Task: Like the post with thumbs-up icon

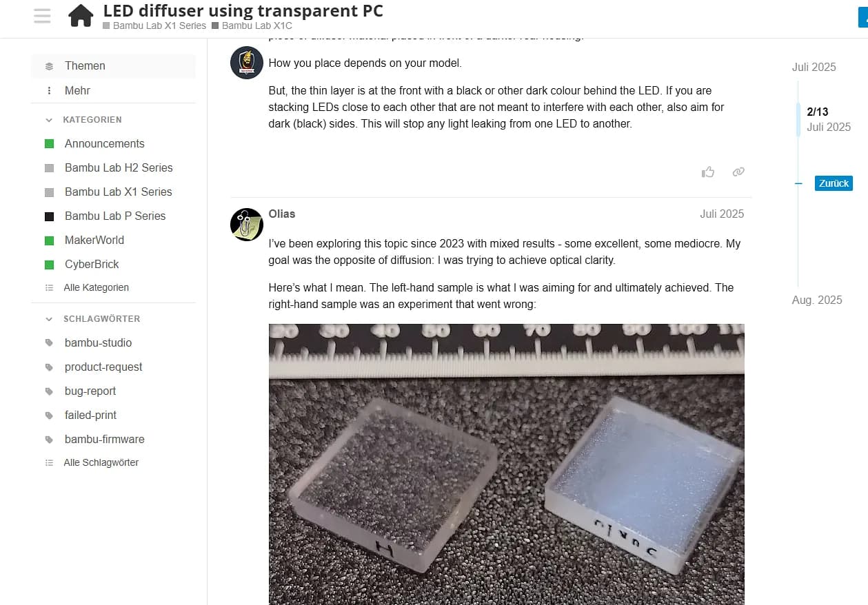Action: coord(708,172)
